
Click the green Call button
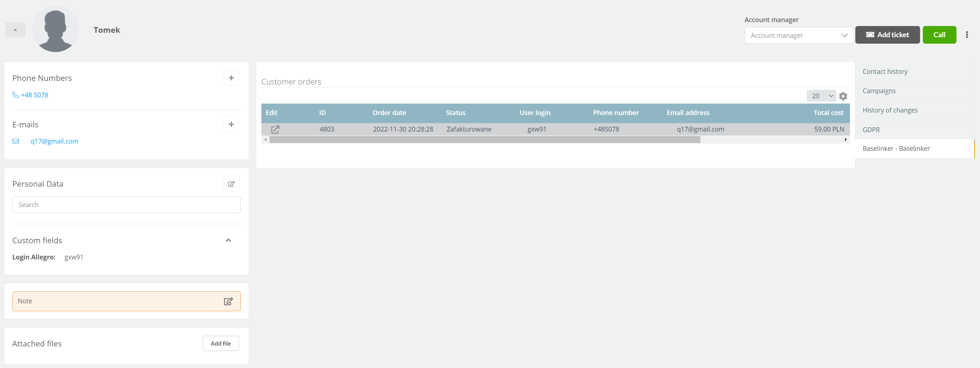click(939, 35)
